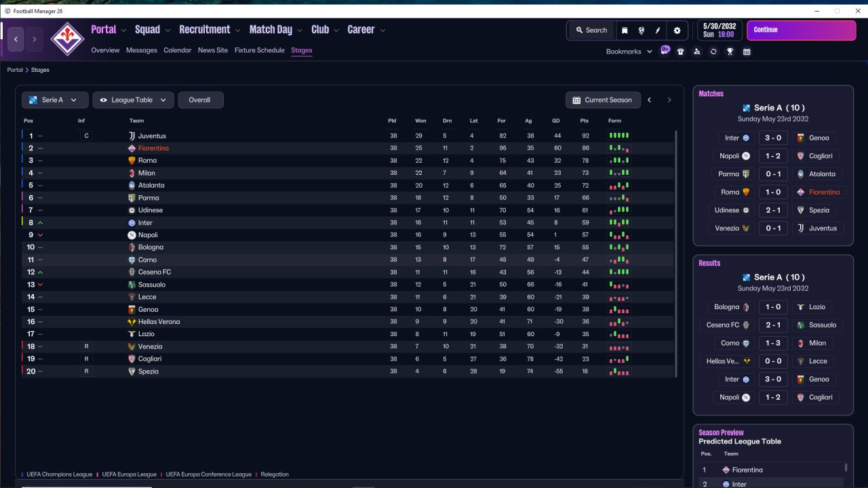Open the Recruitment main menu
This screenshot has height=488, width=868.
205,29
